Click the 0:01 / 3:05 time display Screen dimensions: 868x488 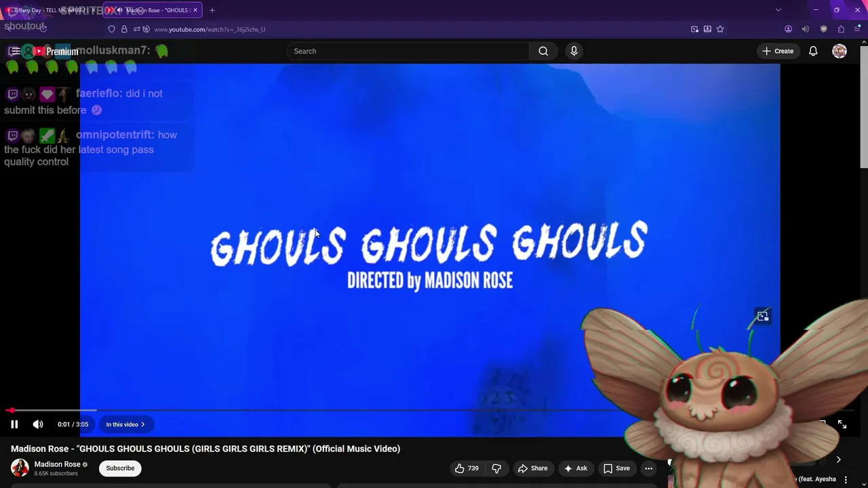coord(73,424)
